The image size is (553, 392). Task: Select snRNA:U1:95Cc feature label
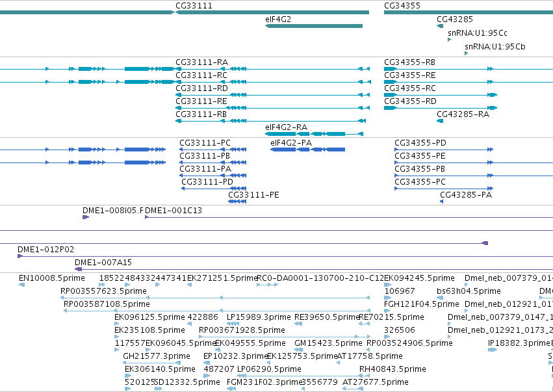[478, 33]
